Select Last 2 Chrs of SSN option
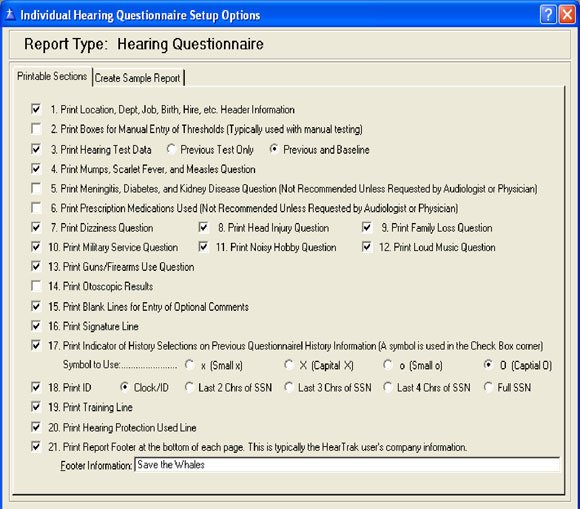 click(190, 387)
